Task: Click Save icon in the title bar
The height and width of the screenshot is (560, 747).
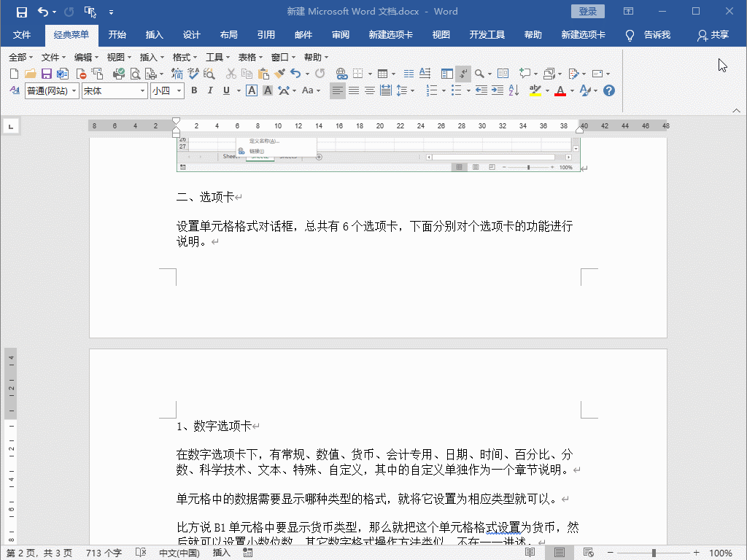Action: pyautogui.click(x=21, y=12)
